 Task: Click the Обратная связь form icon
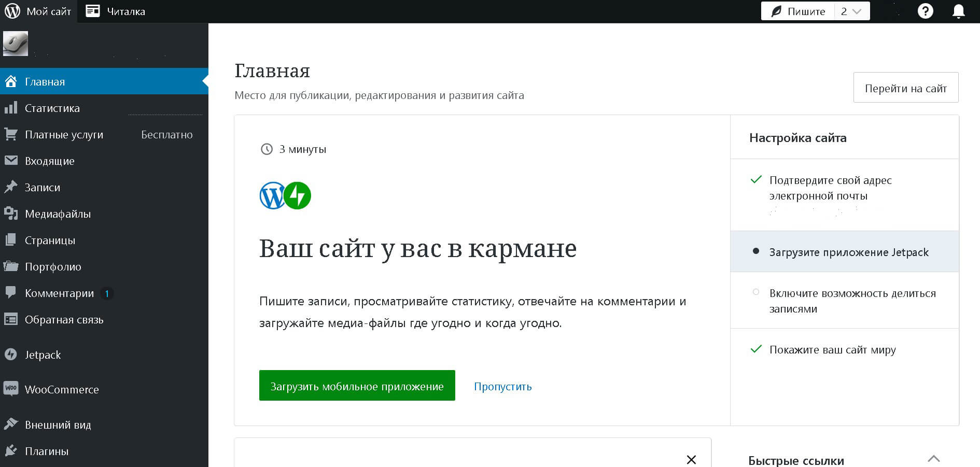[x=11, y=319]
